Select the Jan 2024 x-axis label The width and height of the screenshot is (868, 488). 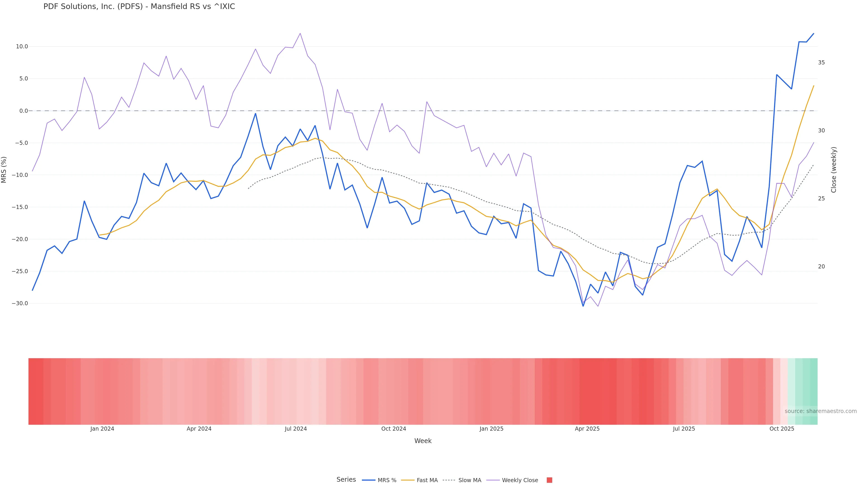102,429
